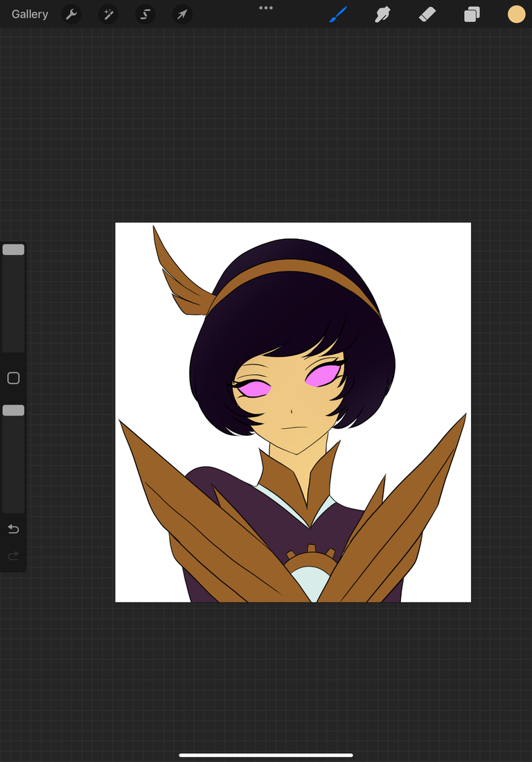
Task: Click the brush size slider handle
Action: click(x=14, y=249)
